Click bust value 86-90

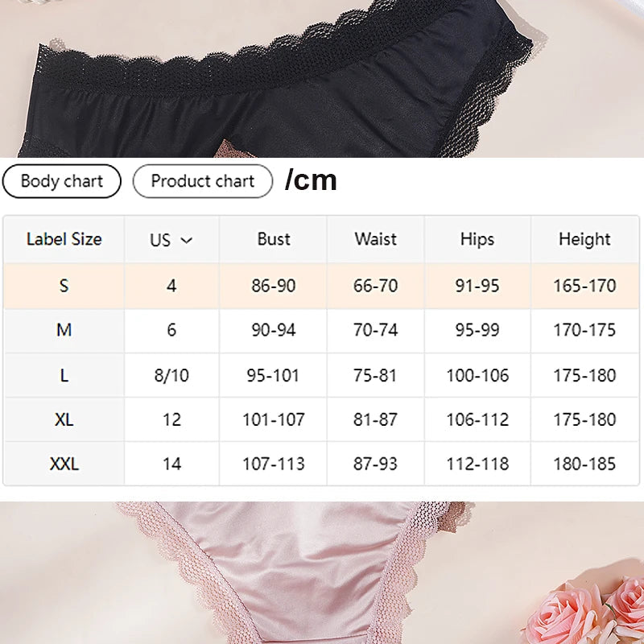click(x=273, y=286)
